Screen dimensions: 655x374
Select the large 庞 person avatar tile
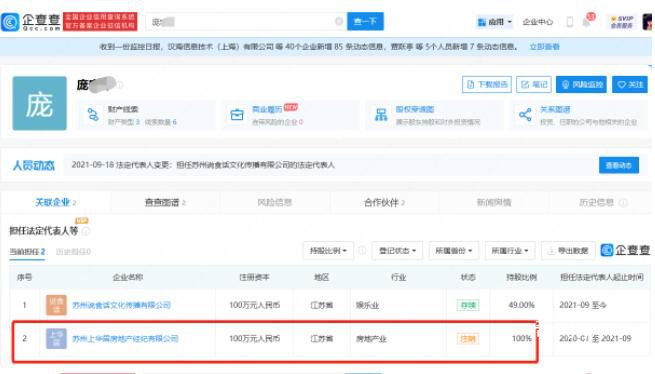(x=39, y=103)
